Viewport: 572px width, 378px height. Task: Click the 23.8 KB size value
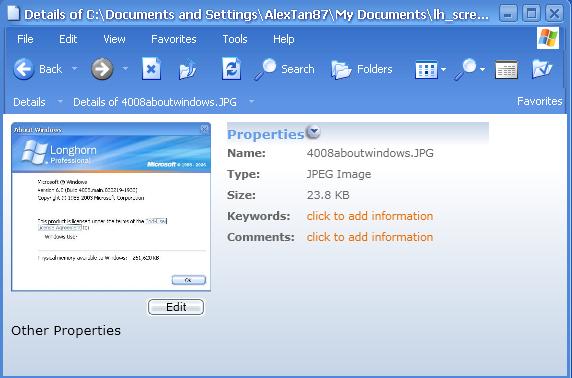point(328,195)
